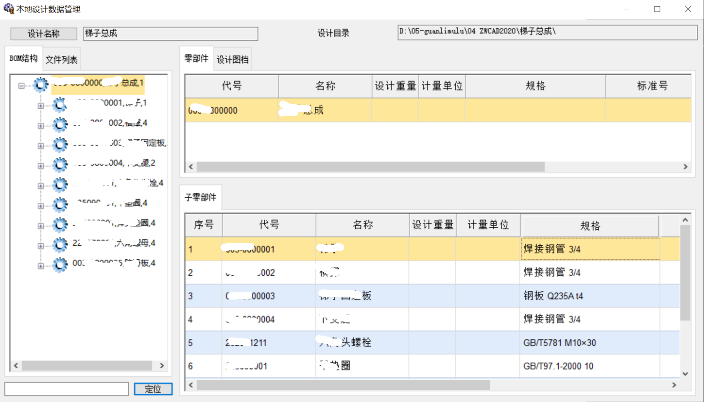705x403 pixels.
Task: Switch to the BOM结构 tab
Action: [23, 58]
